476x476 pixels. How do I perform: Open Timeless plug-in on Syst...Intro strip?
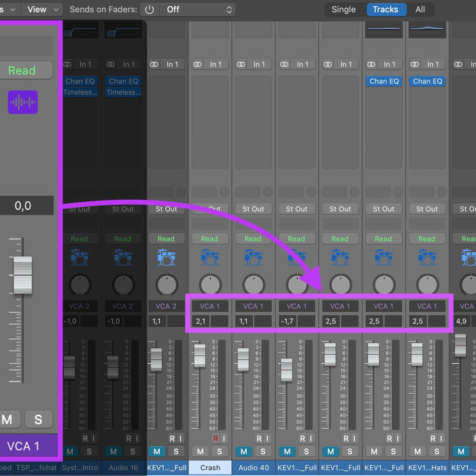[80, 92]
